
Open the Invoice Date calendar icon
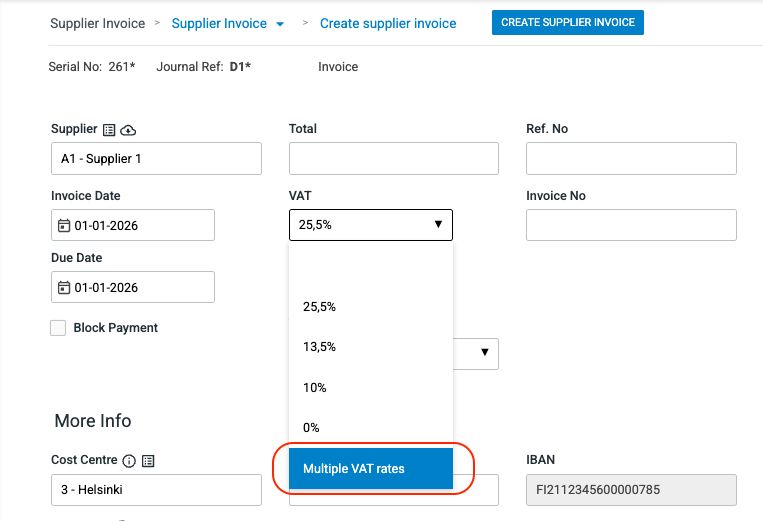tap(64, 226)
